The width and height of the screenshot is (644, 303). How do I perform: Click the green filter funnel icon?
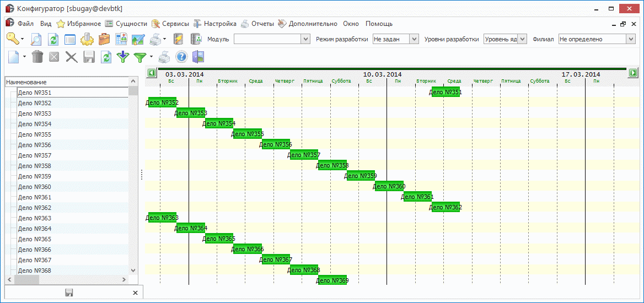click(x=140, y=57)
